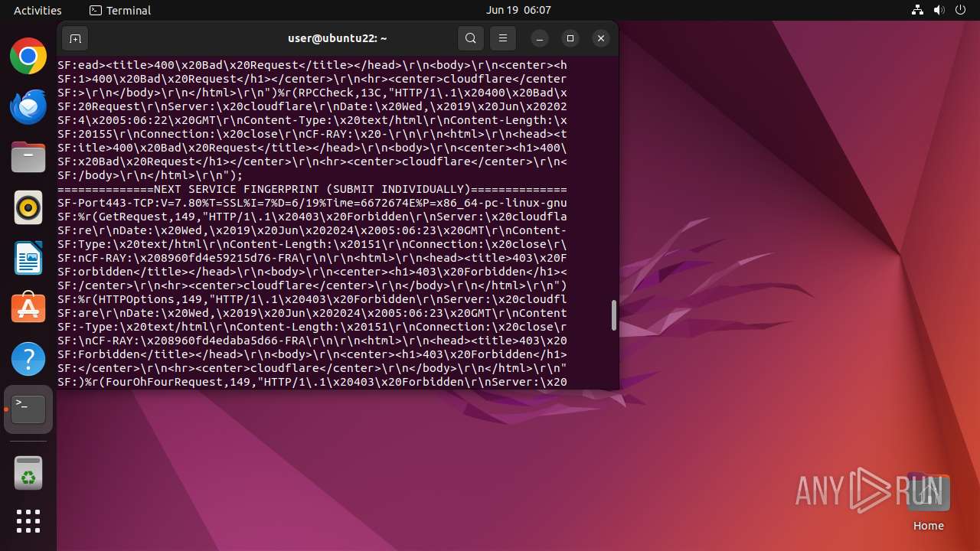Open Ubuntu Software store

point(28,308)
